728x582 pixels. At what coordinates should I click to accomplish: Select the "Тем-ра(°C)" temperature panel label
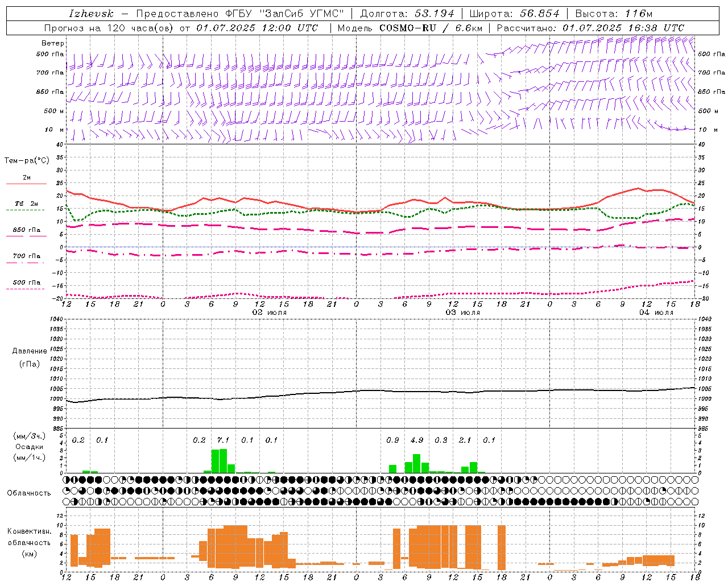pyautogui.click(x=27, y=161)
